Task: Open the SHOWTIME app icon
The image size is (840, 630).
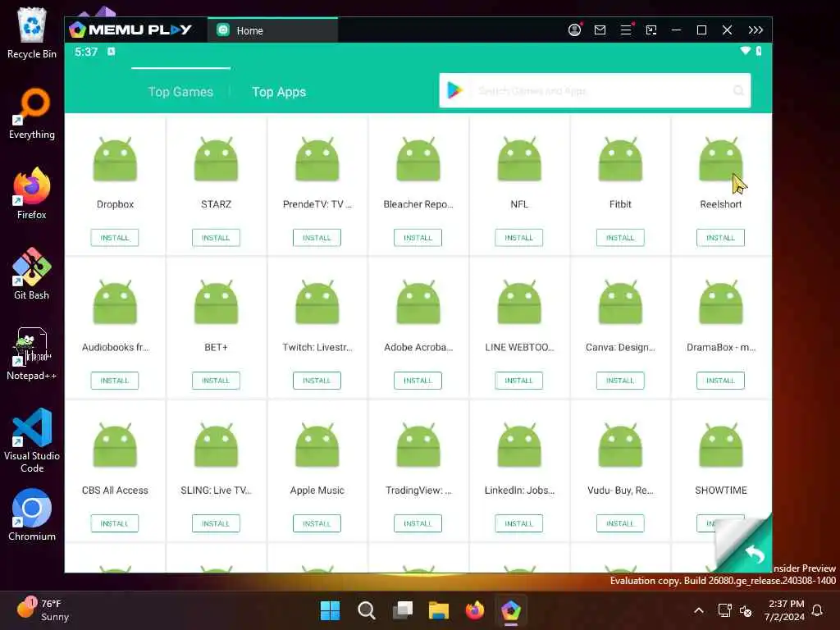Action: pyautogui.click(x=721, y=445)
